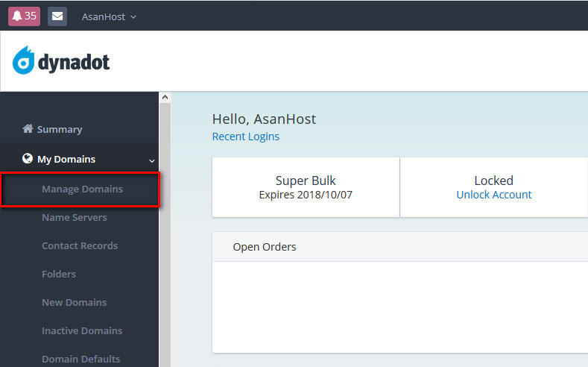
Task: Click the Recent Logins link
Action: [245, 137]
